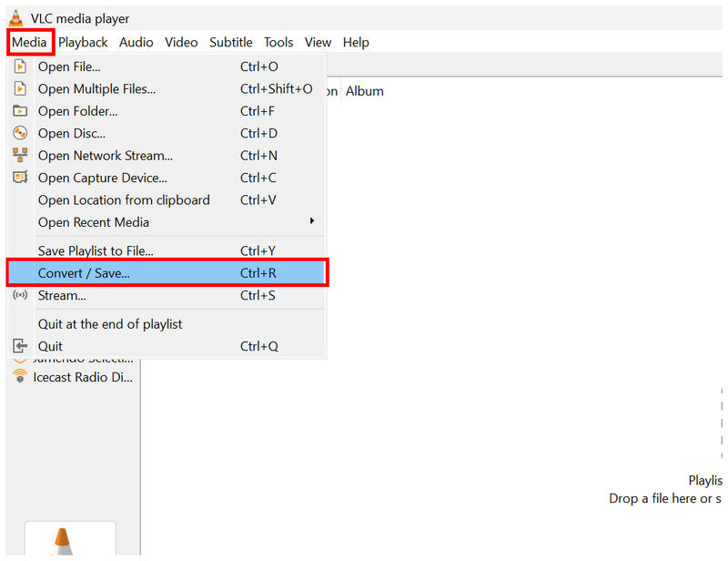Click the Open Folder icon
728x561 pixels.
(x=20, y=110)
